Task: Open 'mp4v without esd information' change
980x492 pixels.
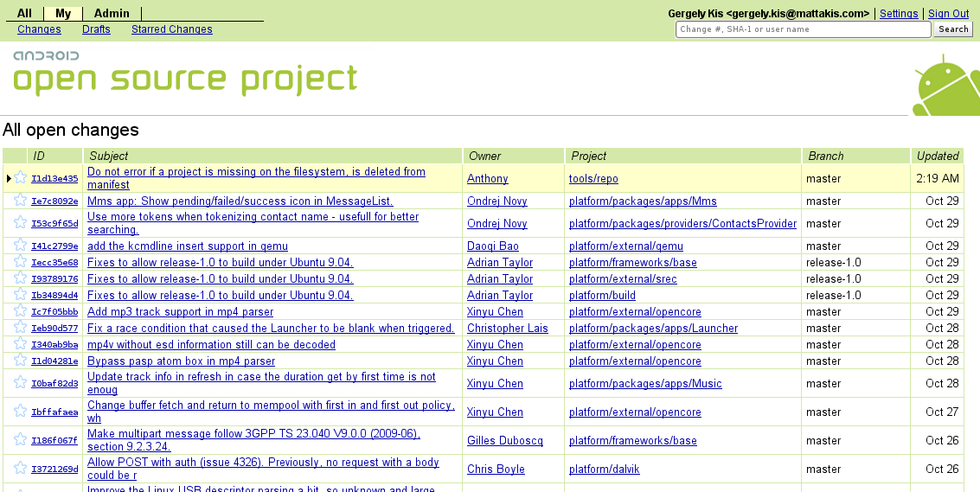Action: pos(211,344)
